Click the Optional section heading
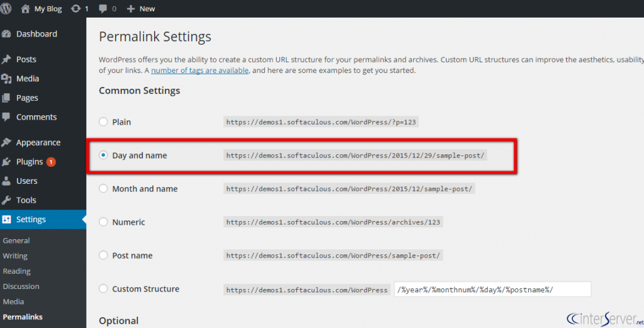644x328 pixels. point(119,320)
